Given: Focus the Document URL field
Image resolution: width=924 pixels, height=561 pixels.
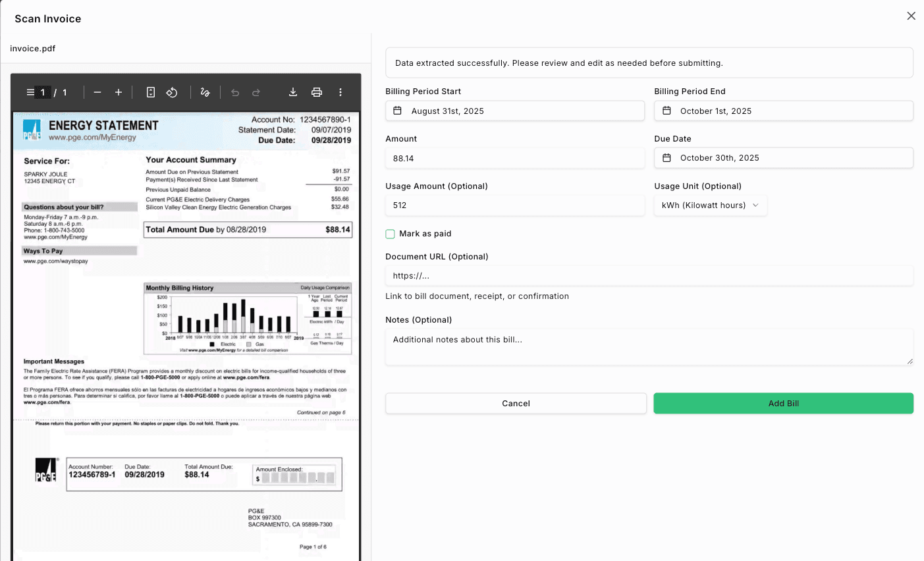Looking at the screenshot, I should 649,276.
